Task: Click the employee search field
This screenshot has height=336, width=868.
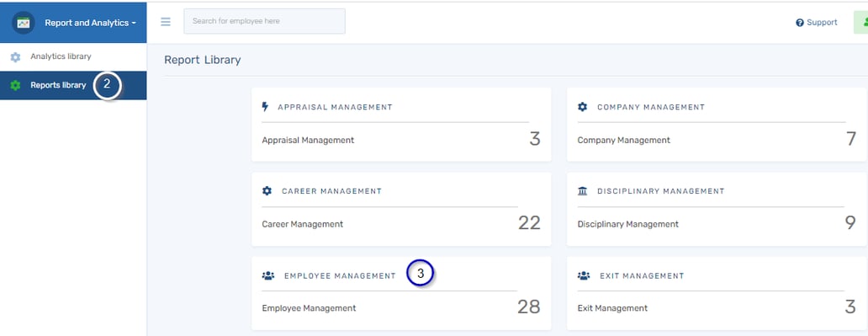Action: 265,21
